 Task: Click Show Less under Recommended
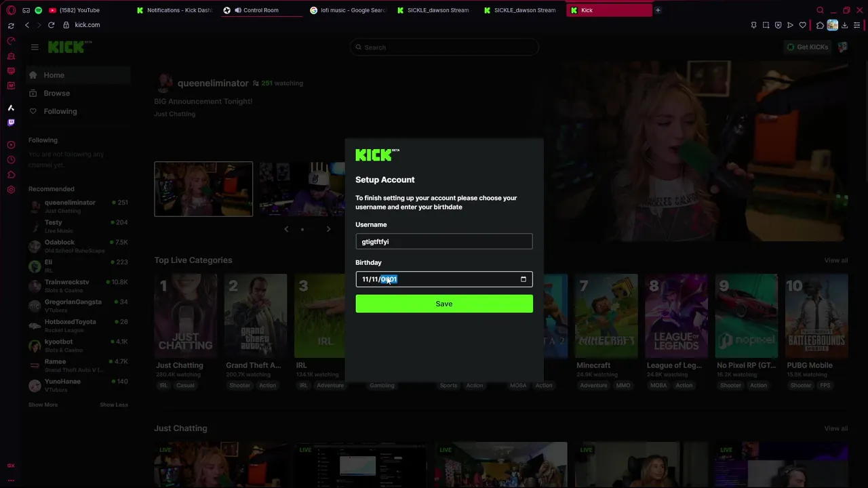pyautogui.click(x=114, y=405)
